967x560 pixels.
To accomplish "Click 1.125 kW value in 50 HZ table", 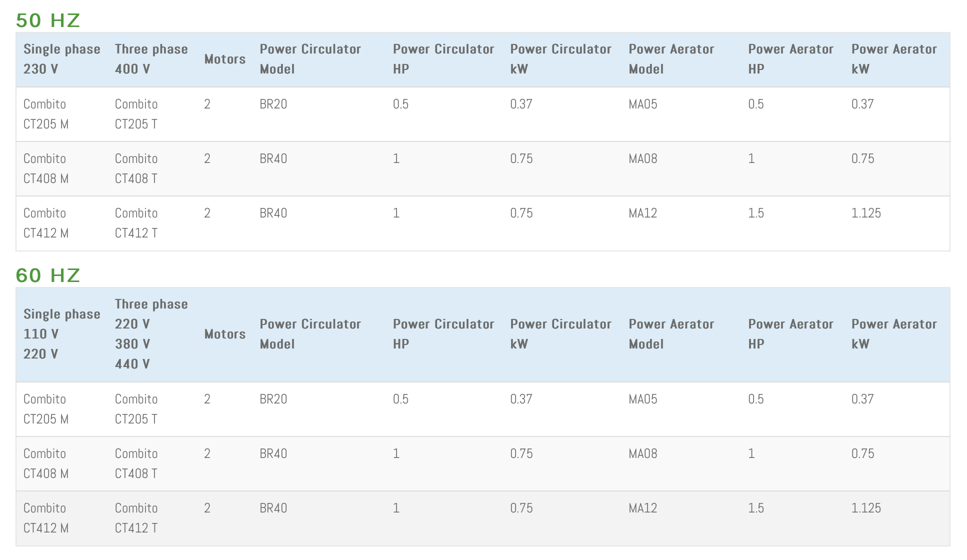I will (865, 213).
